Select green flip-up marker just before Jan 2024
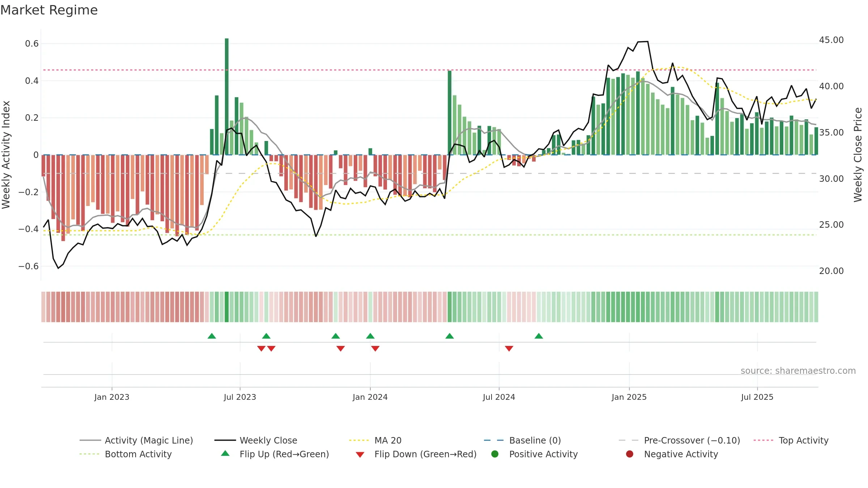Viewport: 868px width, 488px height. [x=370, y=336]
